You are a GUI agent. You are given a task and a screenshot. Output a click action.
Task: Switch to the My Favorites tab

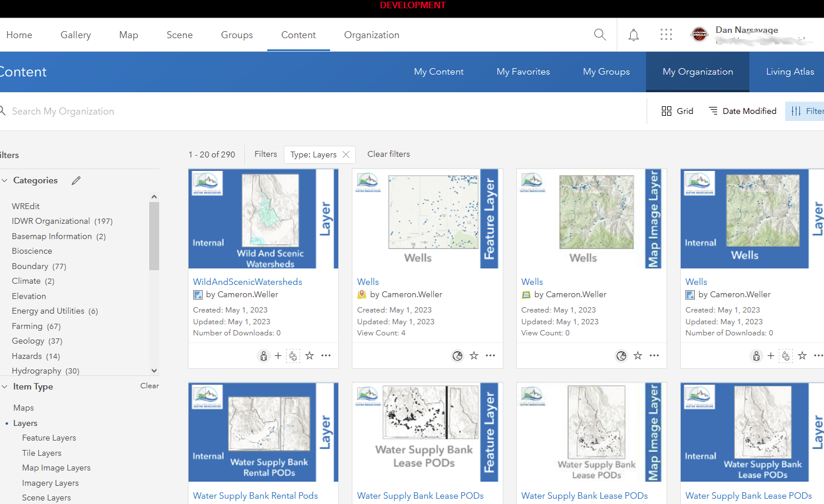(x=523, y=71)
